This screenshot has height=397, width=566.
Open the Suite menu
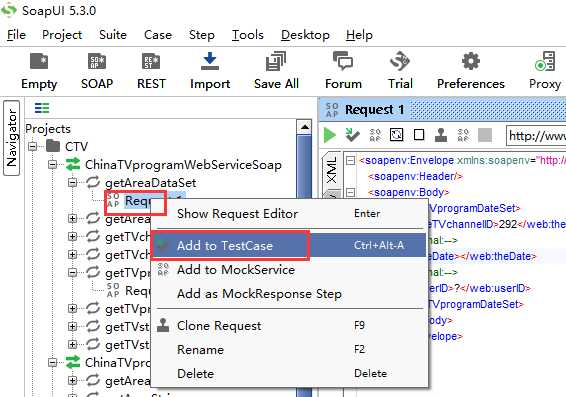click(113, 35)
